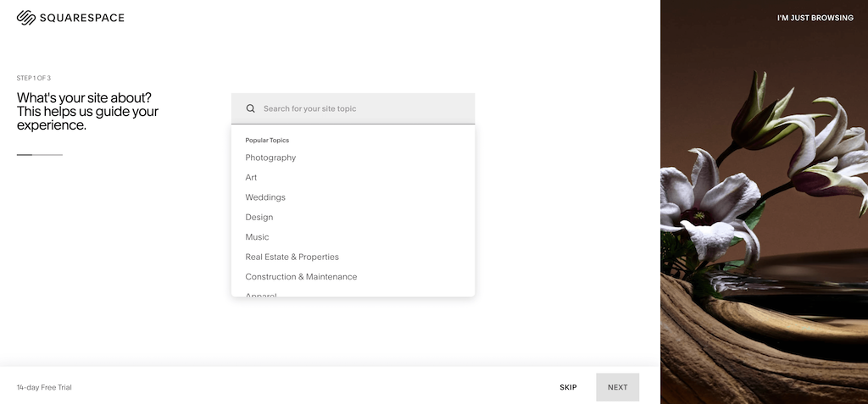Click the Squarespace logo icon
Image resolution: width=868 pixels, height=404 pixels.
[x=25, y=18]
